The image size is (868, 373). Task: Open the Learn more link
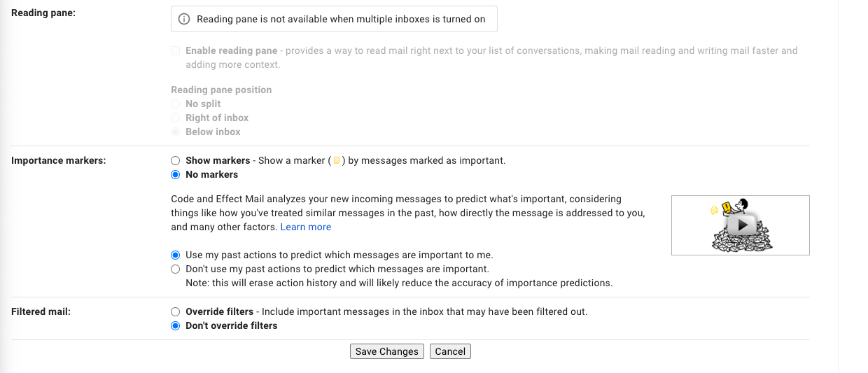pos(306,227)
